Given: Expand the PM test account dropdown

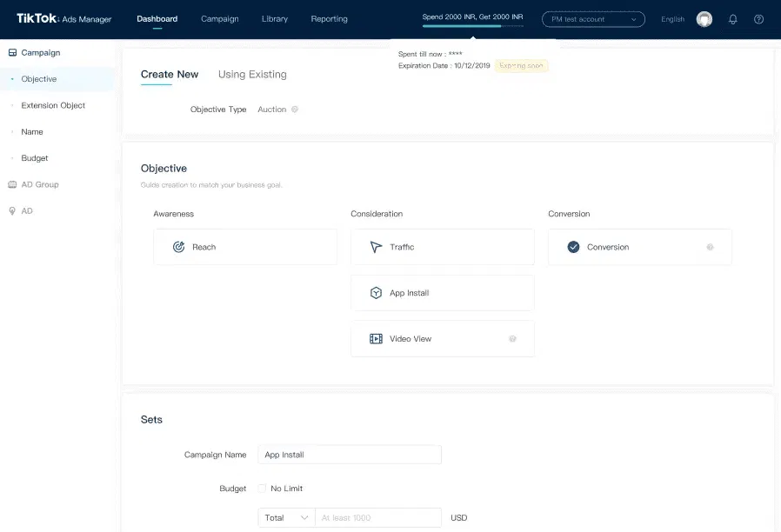Looking at the screenshot, I should pyautogui.click(x=593, y=19).
